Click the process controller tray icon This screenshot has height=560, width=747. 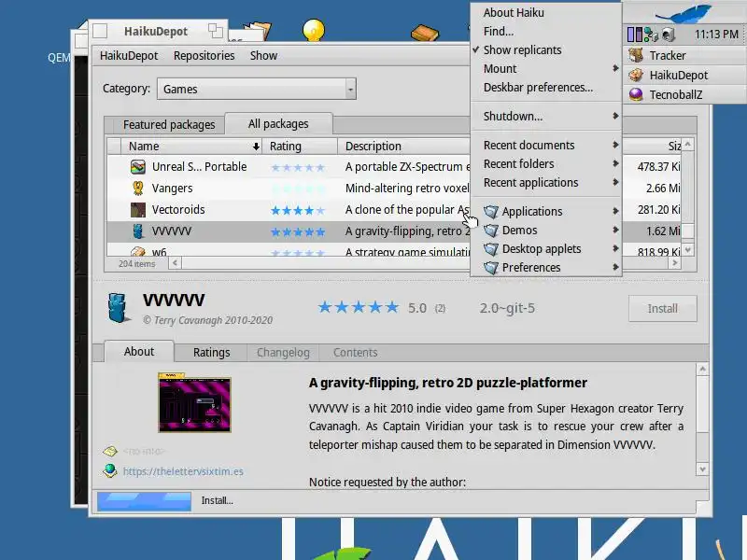click(635, 35)
